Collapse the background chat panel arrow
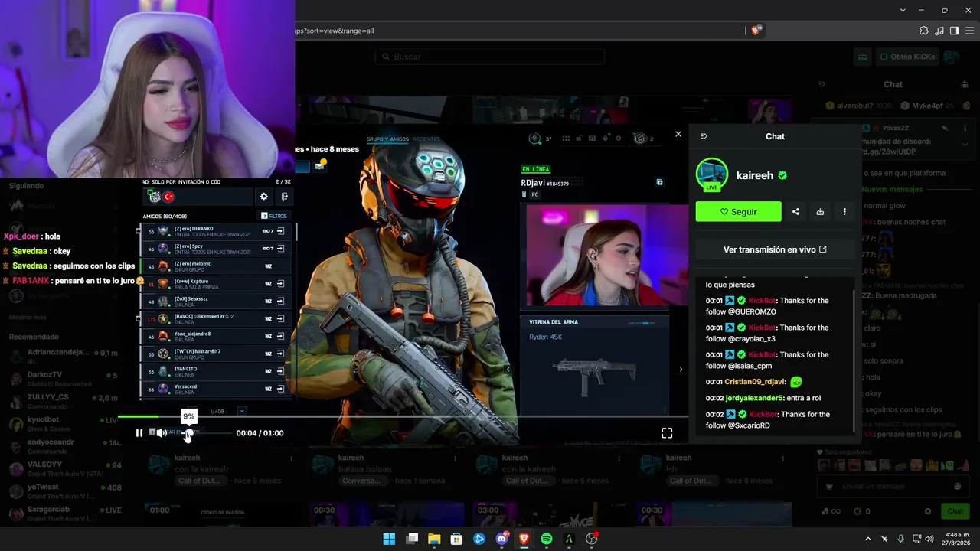 (x=822, y=84)
